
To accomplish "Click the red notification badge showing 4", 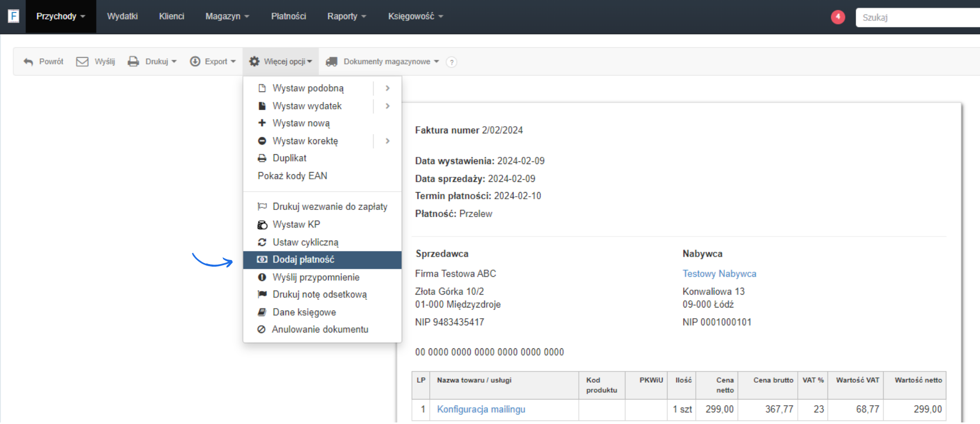I will (x=838, y=17).
